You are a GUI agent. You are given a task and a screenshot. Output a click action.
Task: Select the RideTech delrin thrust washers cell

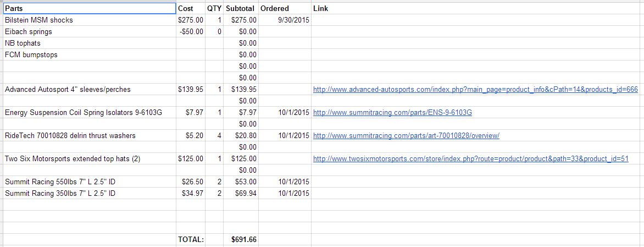[x=89, y=135]
